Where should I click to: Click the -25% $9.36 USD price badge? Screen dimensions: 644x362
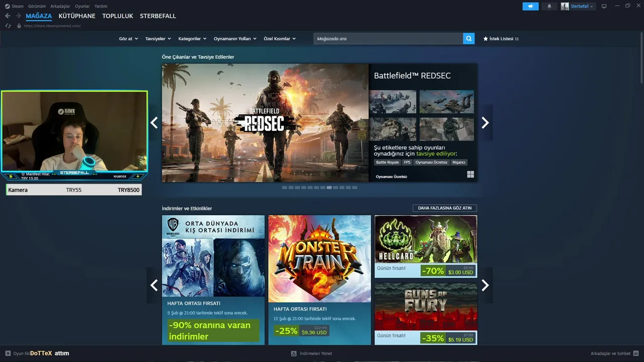tap(301, 331)
